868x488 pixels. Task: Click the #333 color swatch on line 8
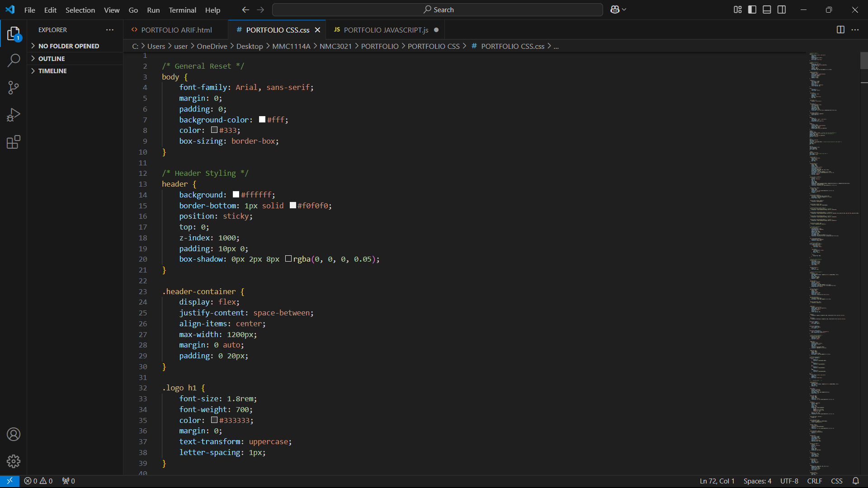214,130
